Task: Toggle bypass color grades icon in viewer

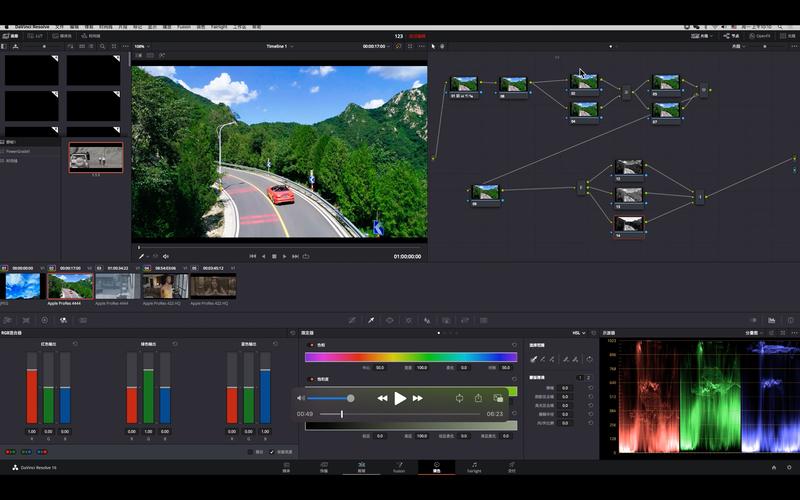Action: (x=398, y=46)
